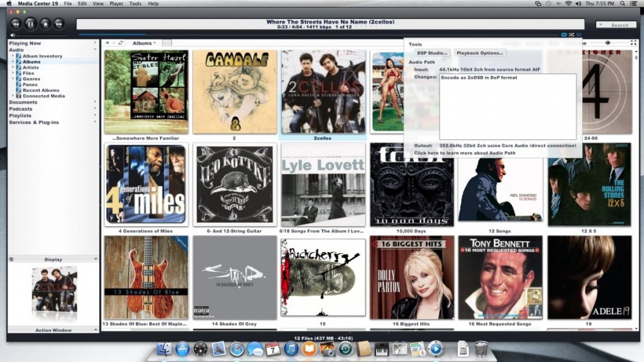The width and height of the screenshot is (644, 362).
Task: Expand the Action Window panel
Action: tap(96, 330)
